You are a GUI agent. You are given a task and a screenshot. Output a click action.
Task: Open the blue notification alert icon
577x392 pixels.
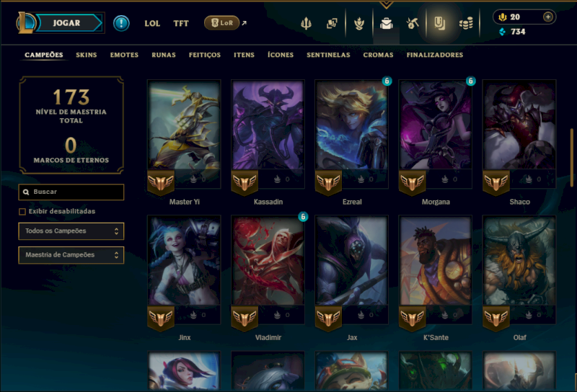(x=121, y=23)
